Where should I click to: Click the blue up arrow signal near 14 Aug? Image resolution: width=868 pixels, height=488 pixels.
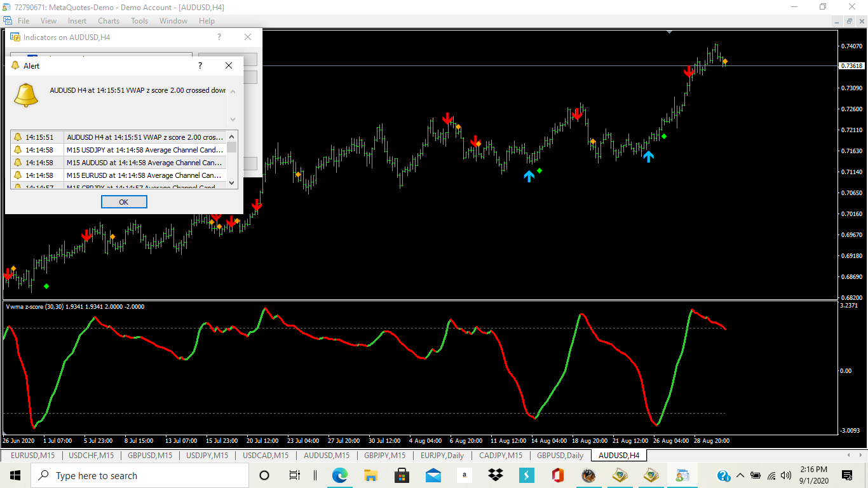point(529,175)
